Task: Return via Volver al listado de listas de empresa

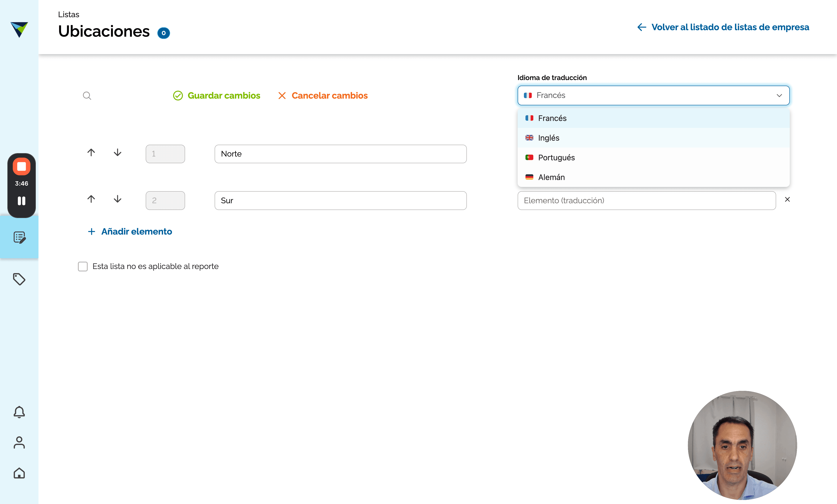Action: point(723,27)
